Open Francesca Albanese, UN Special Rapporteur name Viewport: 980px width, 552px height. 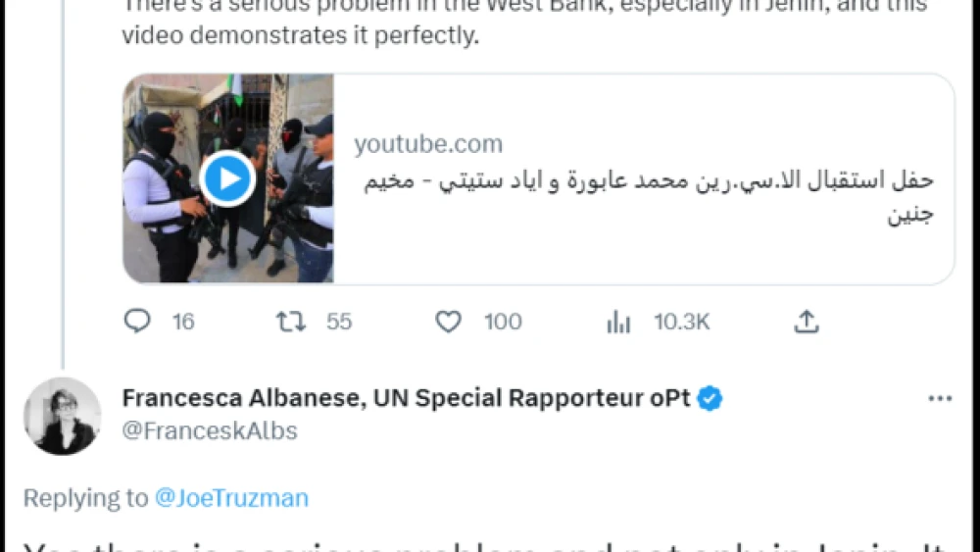coord(406,398)
